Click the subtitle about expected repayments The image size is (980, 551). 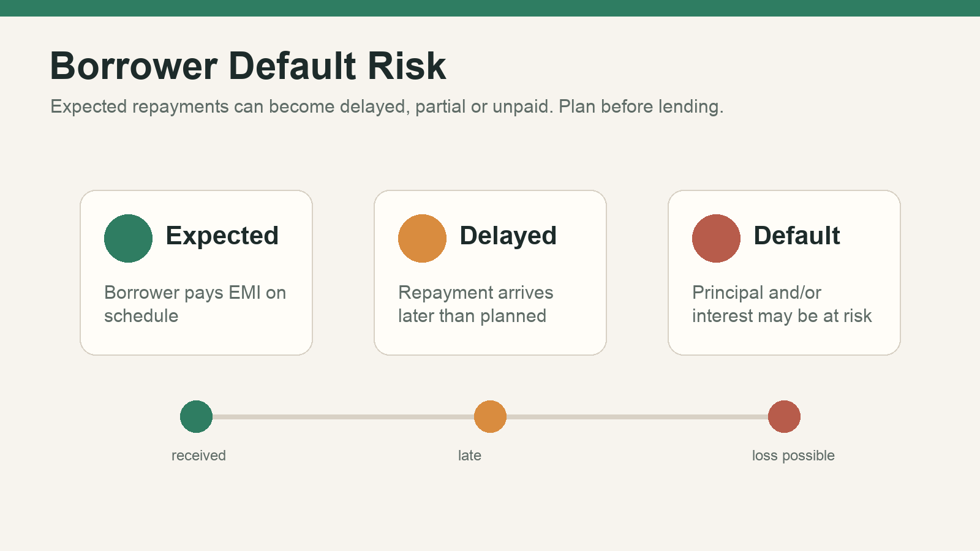[x=386, y=107]
